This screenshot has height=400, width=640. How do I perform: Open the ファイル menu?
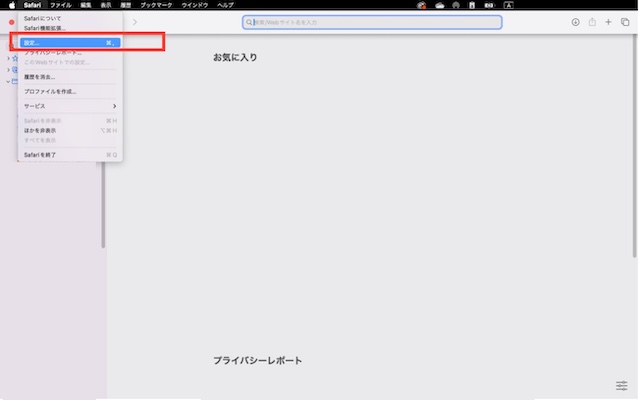[60, 5]
